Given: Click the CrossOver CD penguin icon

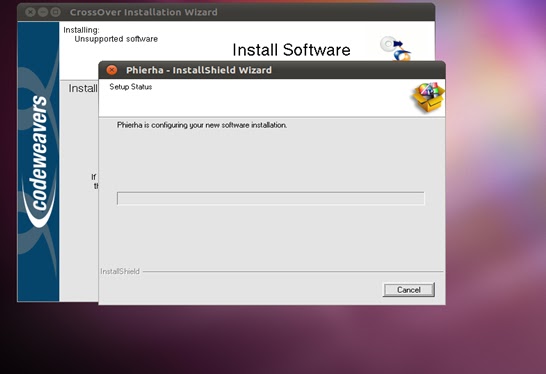Looking at the screenshot, I should 395,48.
